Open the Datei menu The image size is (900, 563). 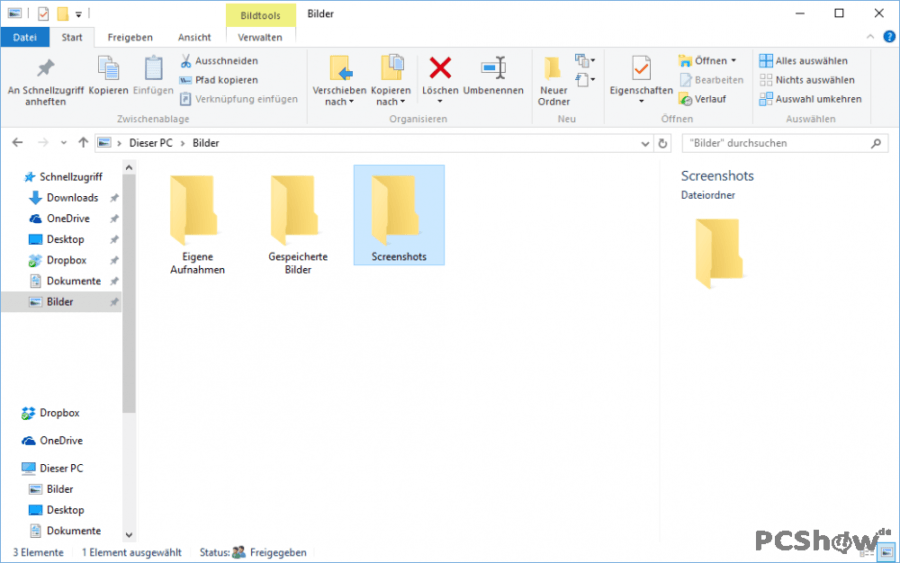[x=25, y=37]
